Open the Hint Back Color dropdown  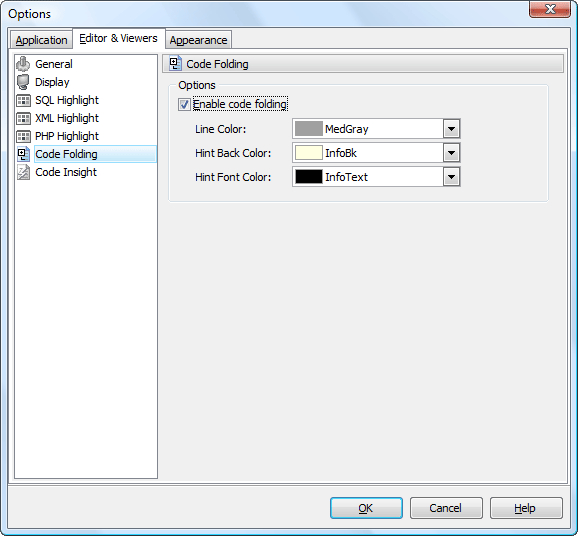[x=451, y=153]
